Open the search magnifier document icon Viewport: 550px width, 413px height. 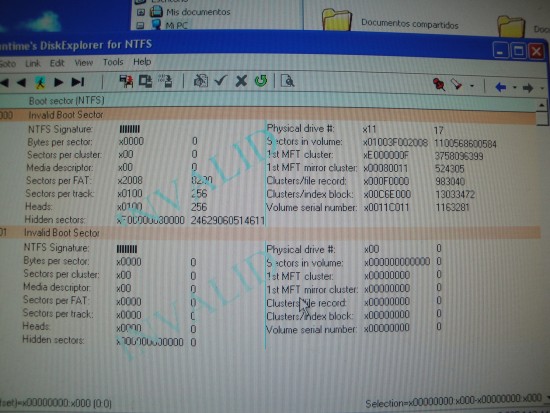click(288, 81)
